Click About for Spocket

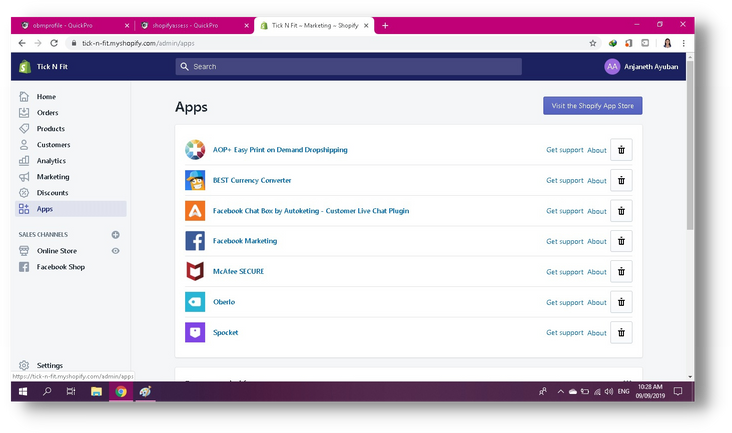(x=597, y=333)
